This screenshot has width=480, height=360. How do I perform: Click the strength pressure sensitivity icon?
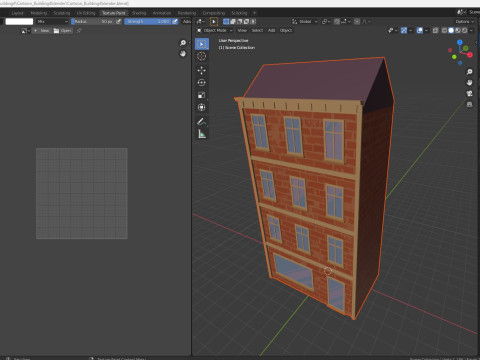pyautogui.click(x=175, y=21)
